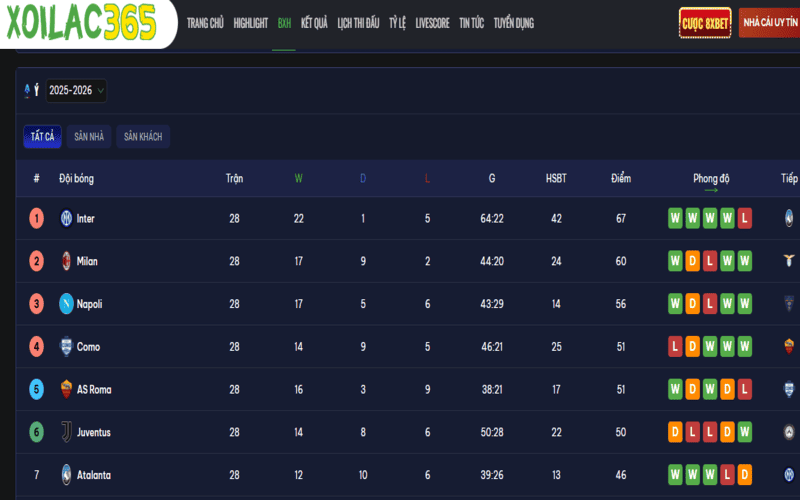Open Napoli via its team crest
The height and width of the screenshot is (500, 800).
[66, 304]
